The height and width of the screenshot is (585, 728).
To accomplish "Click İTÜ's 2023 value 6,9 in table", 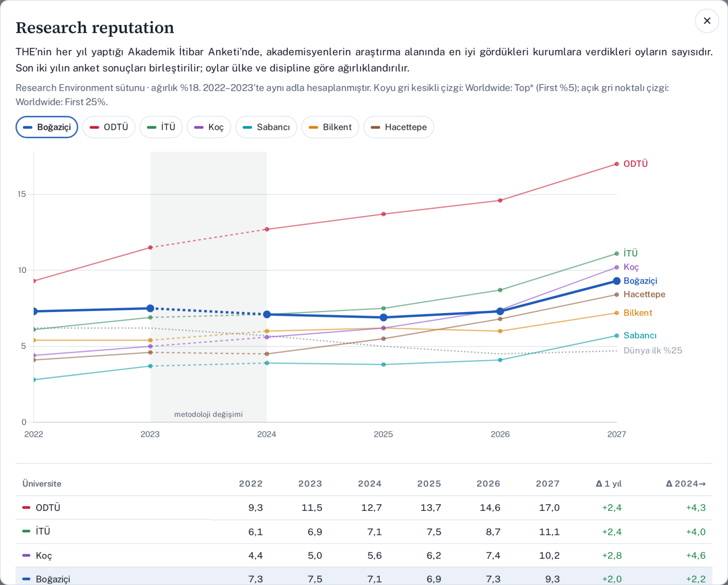I will [315, 532].
